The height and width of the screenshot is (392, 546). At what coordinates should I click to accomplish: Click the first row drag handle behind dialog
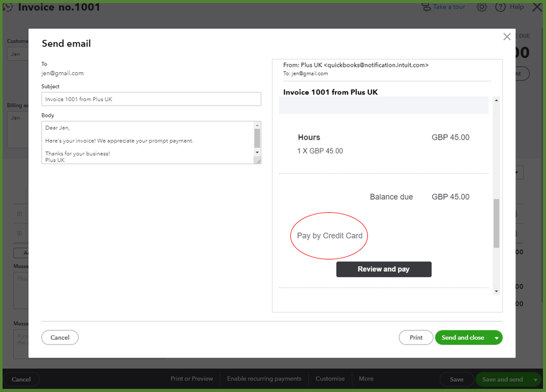[20, 214]
